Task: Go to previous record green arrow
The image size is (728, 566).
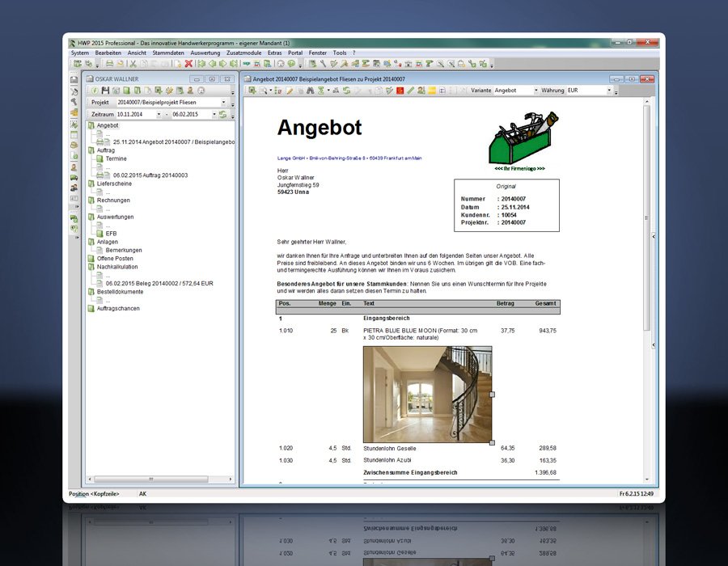Action: point(212,64)
